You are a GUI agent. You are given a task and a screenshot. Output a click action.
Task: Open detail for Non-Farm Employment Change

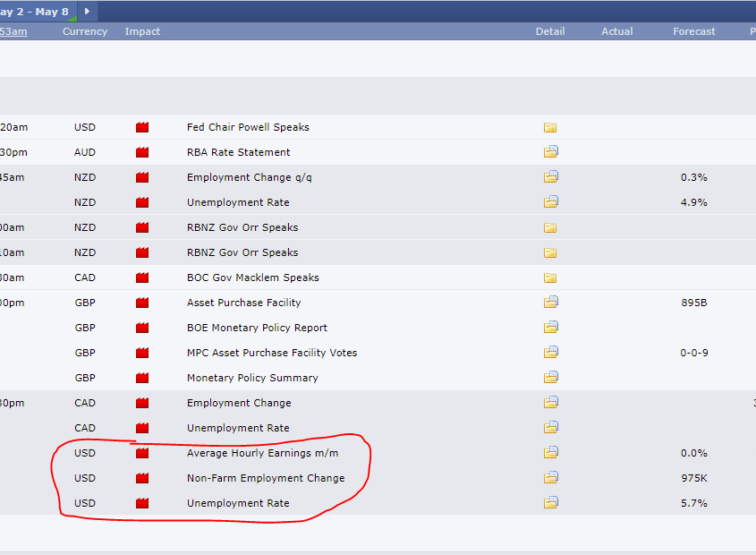tap(550, 478)
